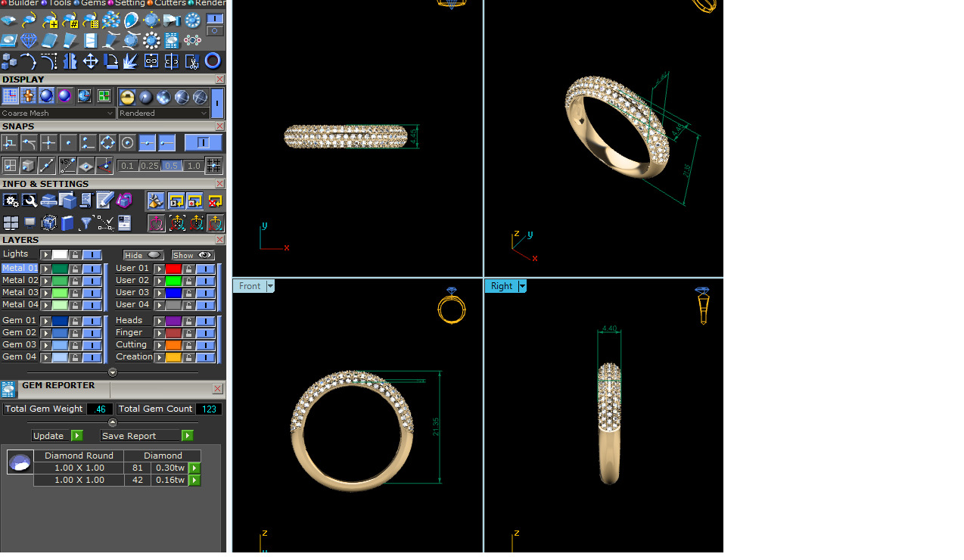
Task: Toggle the grid display icon
Action: pyautogui.click(x=10, y=96)
